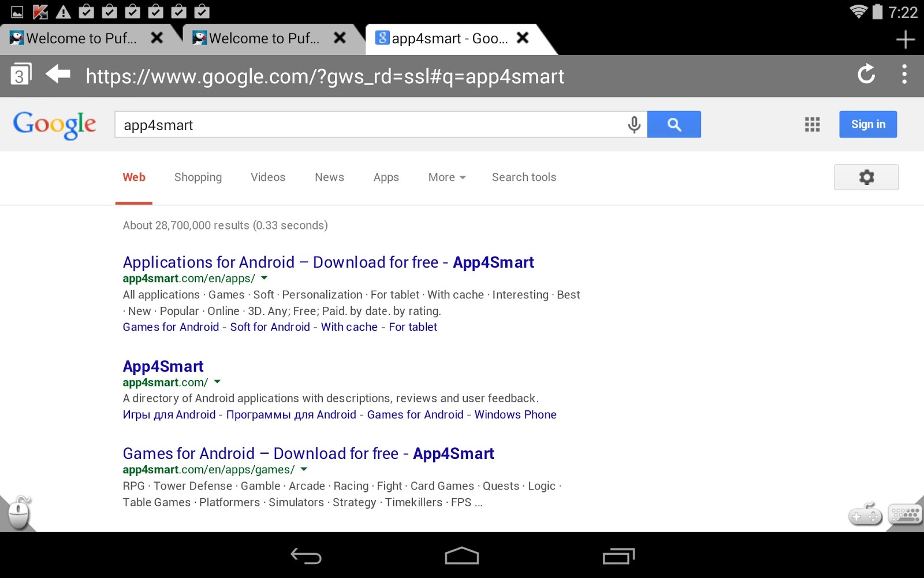Switch to Videos results
Viewport: 924px width, 578px height.
click(268, 177)
